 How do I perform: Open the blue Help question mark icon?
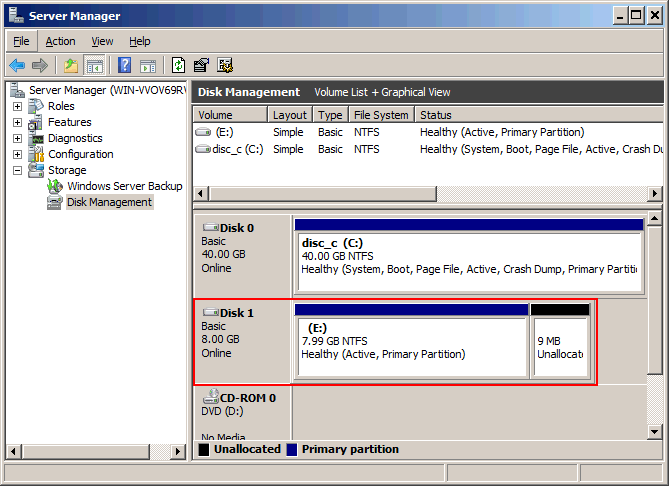pyautogui.click(x=125, y=65)
